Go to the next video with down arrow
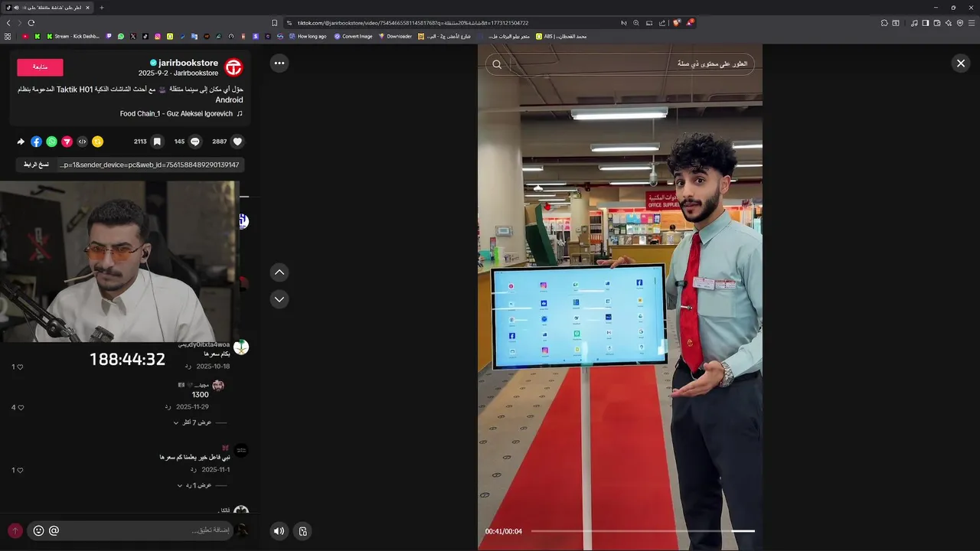This screenshot has height=551, width=980. (279, 299)
